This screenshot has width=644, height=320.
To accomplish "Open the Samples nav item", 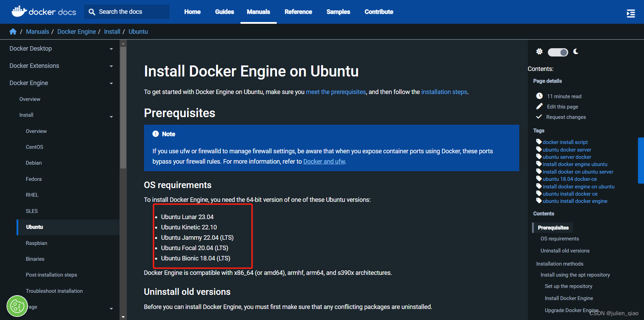I will 338,12.
